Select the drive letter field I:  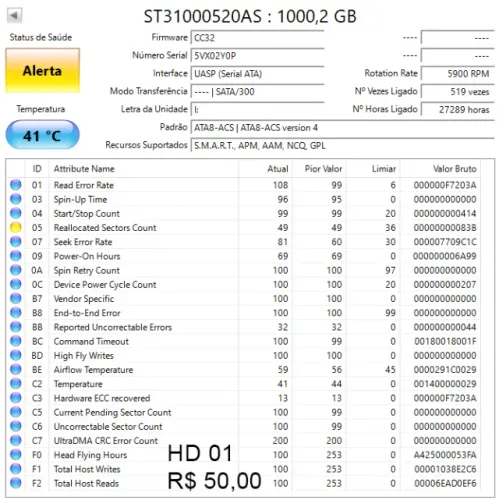click(x=257, y=110)
